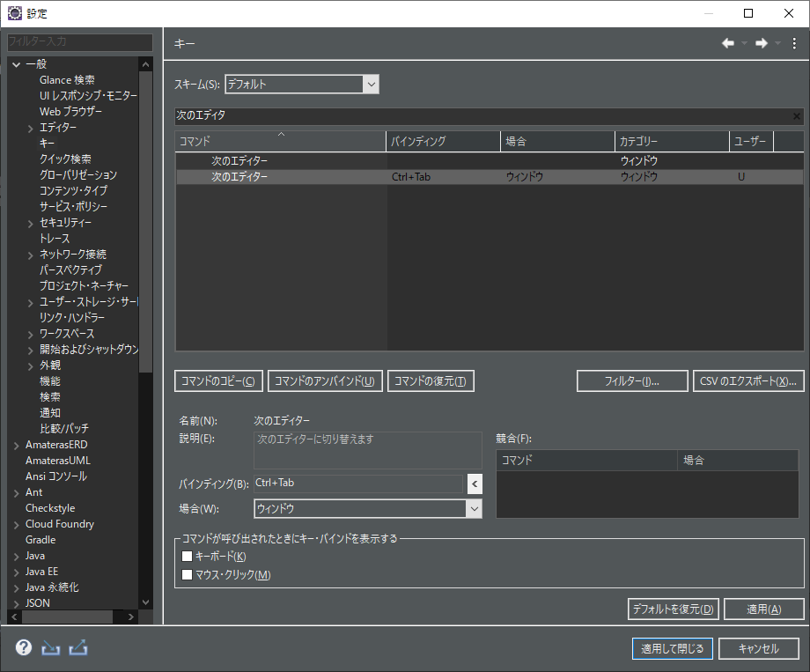Click the 適用して閉じる button
Image resolution: width=810 pixels, height=672 pixels.
tap(673, 649)
